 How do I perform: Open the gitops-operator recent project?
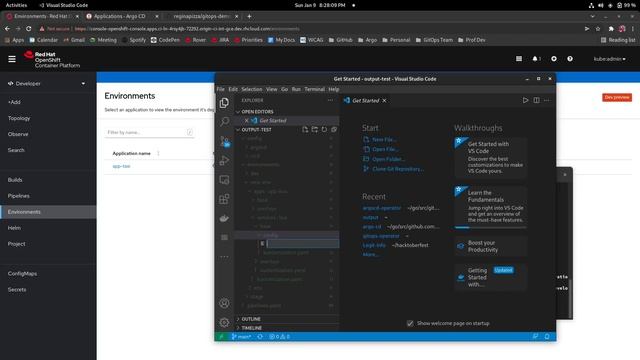point(381,236)
